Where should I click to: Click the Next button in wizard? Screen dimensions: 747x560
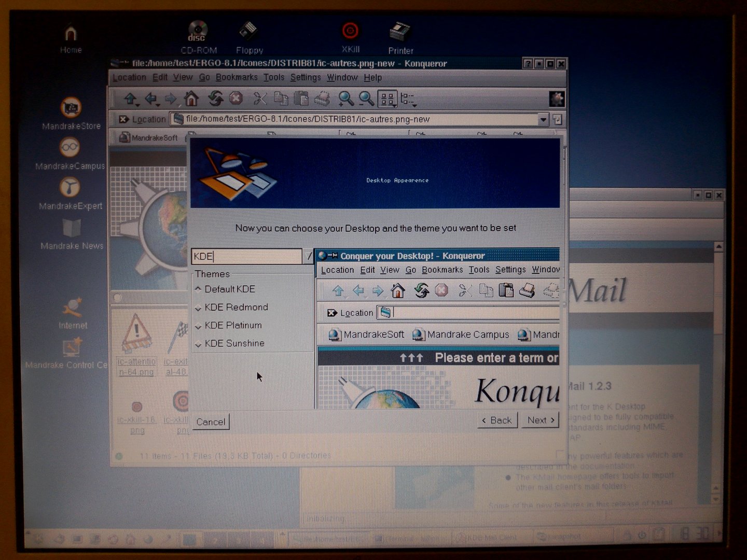(x=541, y=420)
